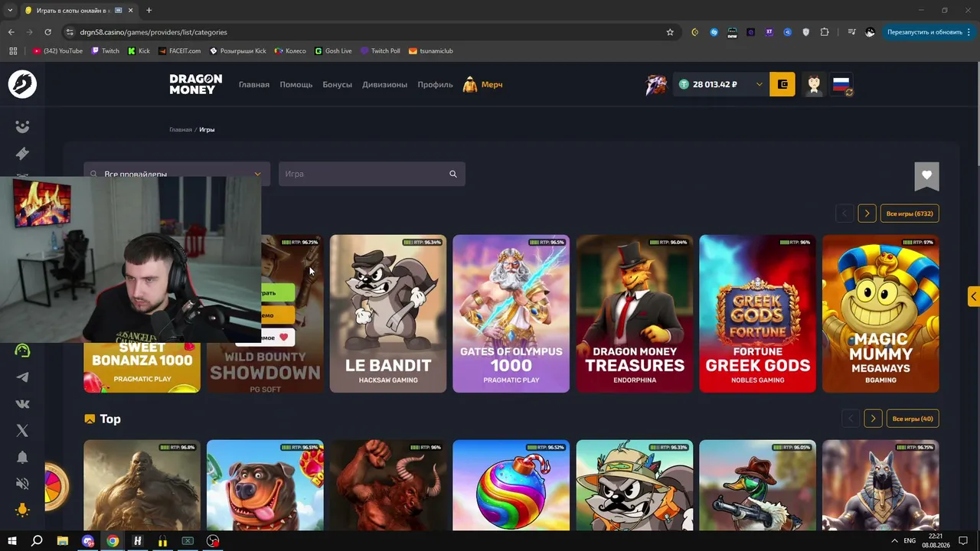This screenshot has height=551, width=980.
Task: Spin the fortune wheel icon
Action: 56,486
